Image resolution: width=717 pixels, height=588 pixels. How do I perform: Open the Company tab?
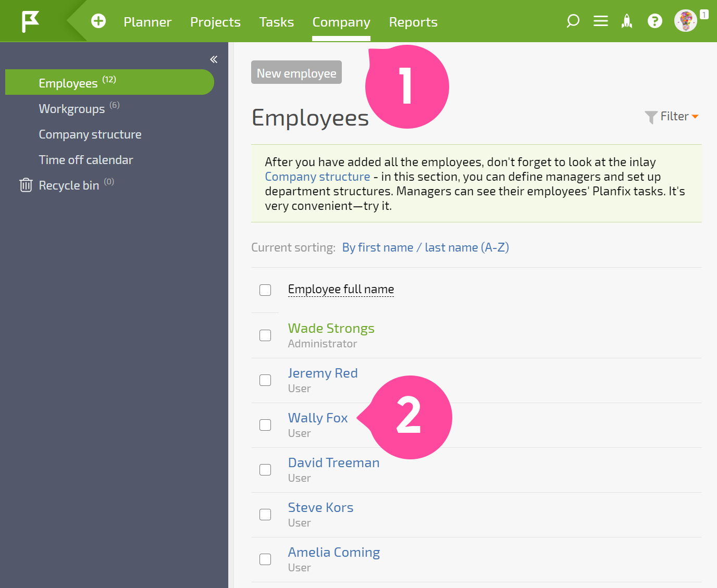341,22
